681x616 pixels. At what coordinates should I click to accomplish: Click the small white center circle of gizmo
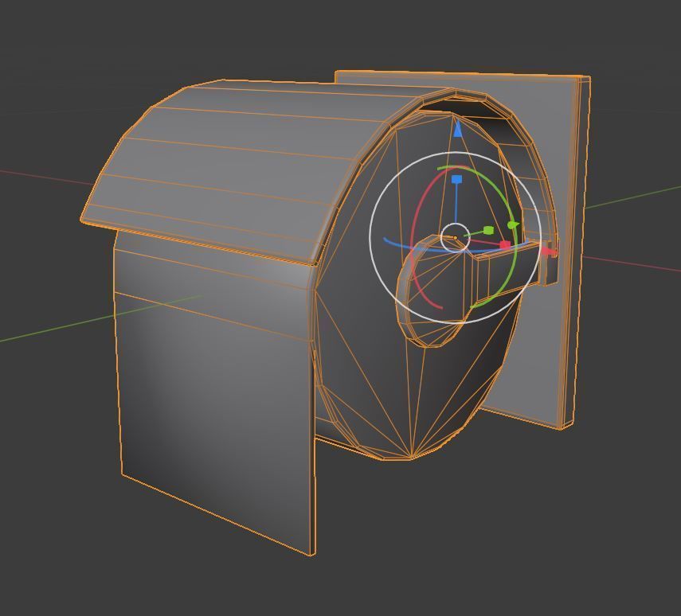point(455,237)
